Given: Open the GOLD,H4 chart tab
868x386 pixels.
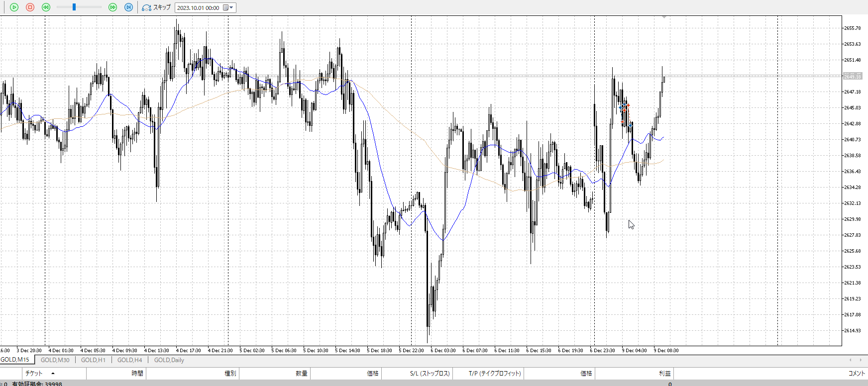Looking at the screenshot, I should tap(129, 360).
